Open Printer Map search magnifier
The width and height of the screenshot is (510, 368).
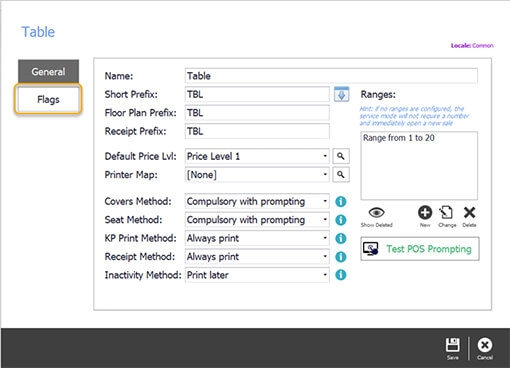[341, 174]
